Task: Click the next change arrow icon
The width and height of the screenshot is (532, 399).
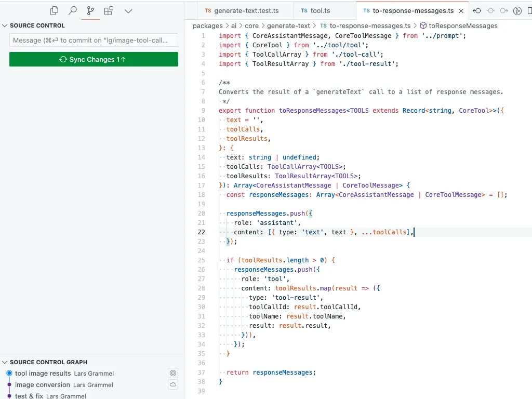Action: coord(504,11)
